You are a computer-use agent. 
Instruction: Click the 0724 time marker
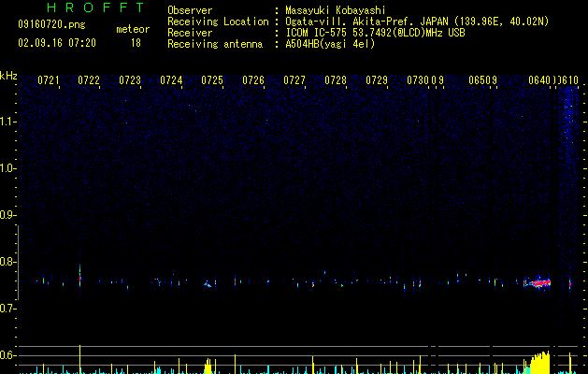(171, 80)
